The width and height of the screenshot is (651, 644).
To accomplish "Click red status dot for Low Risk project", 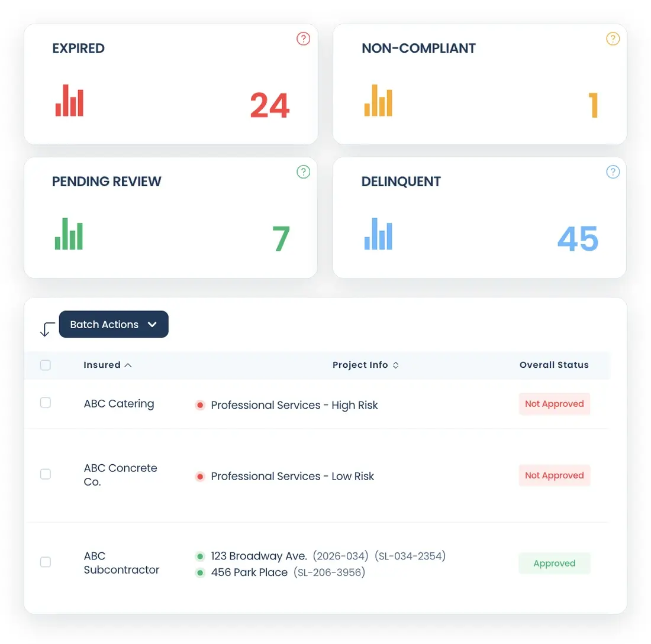I will 200,477.
